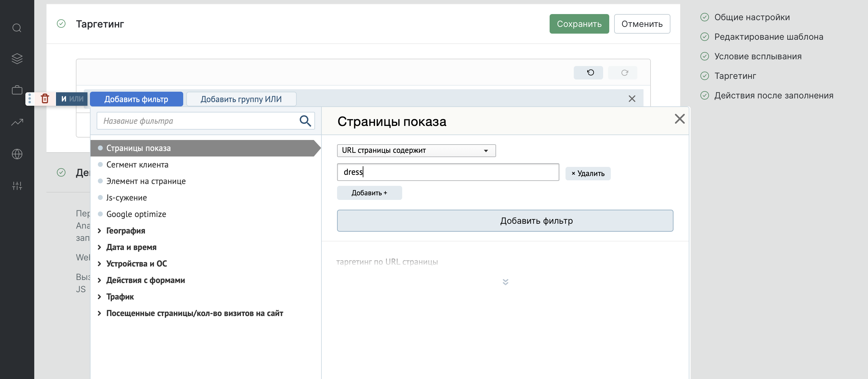Image resolution: width=868 pixels, height=379 pixels.
Task: Open the search icon in sidebar
Action: [17, 28]
